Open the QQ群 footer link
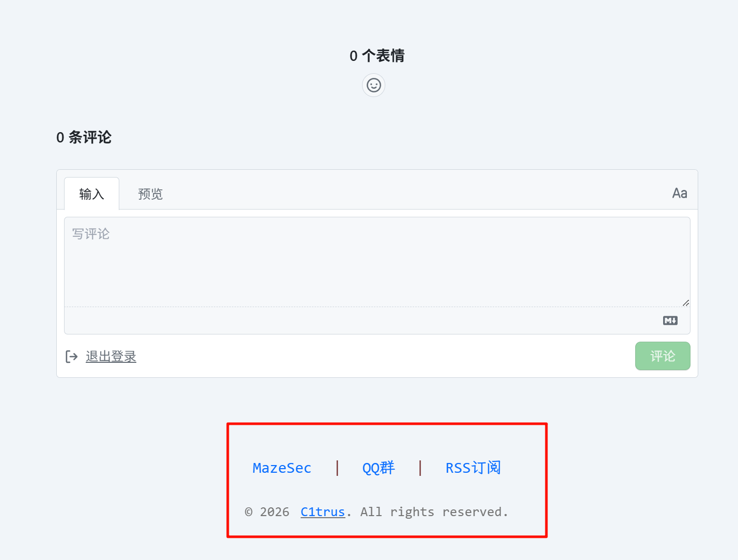Viewport: 738px width, 560px height. (378, 468)
